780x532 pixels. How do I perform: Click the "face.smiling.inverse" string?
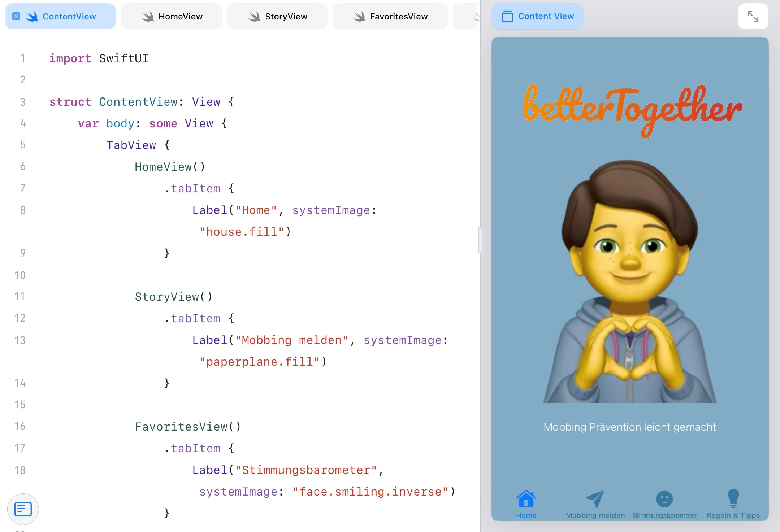(370, 492)
